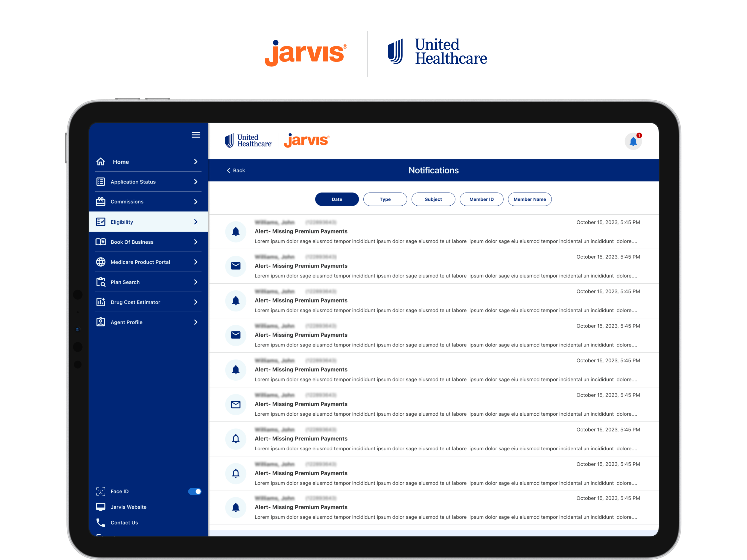Expand the Agent Profile chevron

(195, 322)
